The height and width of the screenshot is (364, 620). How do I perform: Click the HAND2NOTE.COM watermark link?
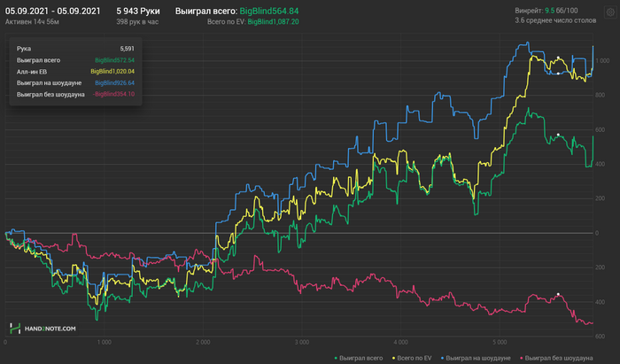[50, 329]
